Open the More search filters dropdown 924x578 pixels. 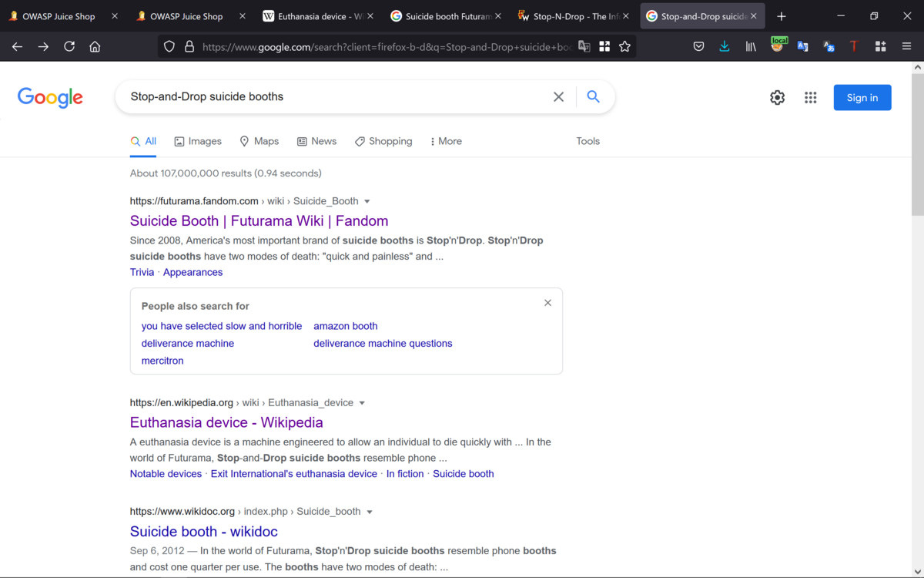pos(446,141)
